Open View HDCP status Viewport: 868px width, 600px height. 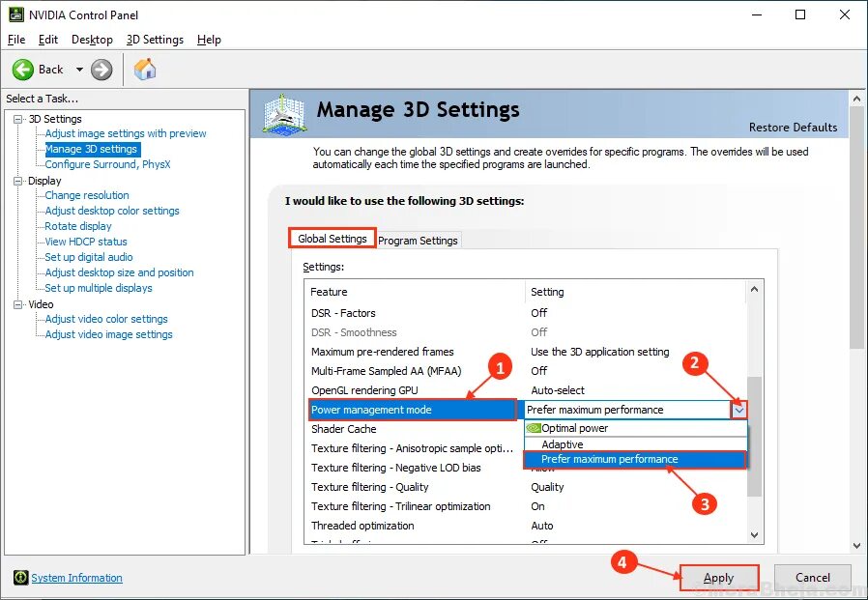click(86, 242)
